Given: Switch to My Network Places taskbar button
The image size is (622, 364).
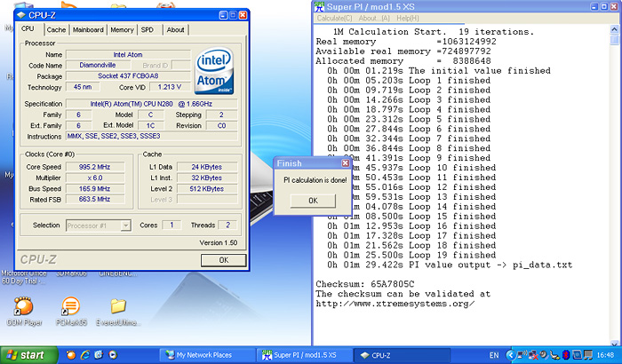Looking at the screenshot, I should [x=207, y=355].
